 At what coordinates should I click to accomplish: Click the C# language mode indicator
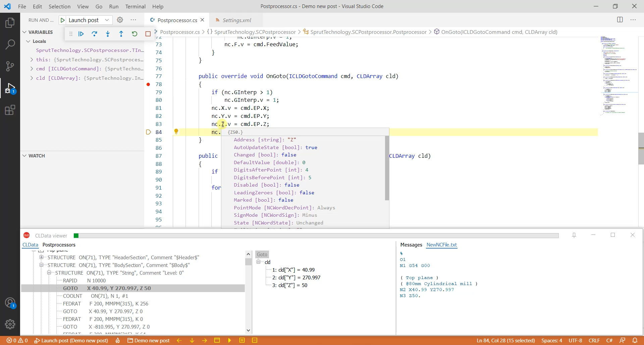click(609, 340)
